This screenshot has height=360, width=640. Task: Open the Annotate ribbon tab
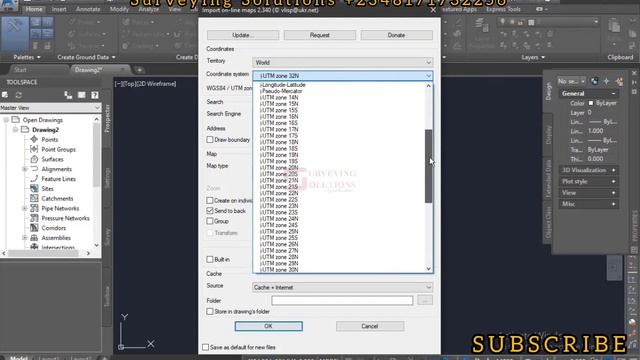pyautogui.click(x=88, y=9)
